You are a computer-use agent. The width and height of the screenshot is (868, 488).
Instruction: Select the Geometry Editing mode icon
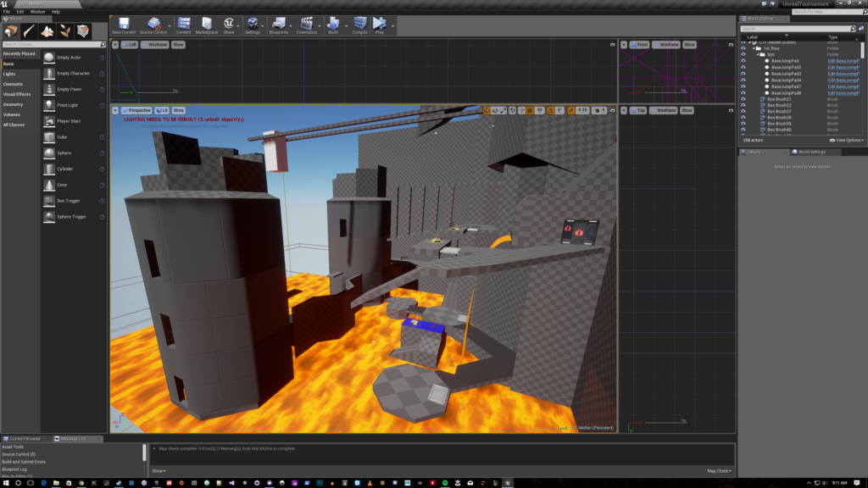[83, 31]
